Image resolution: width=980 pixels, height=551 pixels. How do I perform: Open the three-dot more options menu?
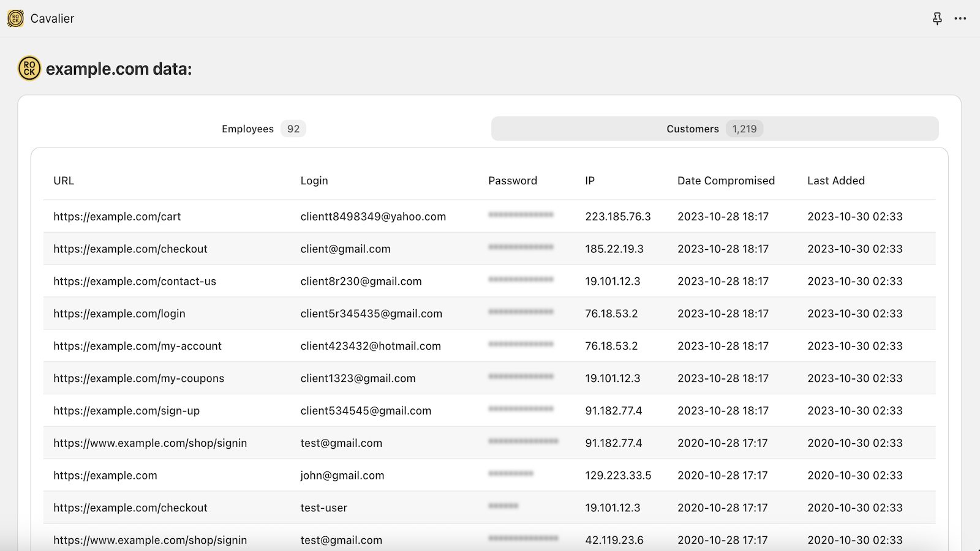(960, 18)
